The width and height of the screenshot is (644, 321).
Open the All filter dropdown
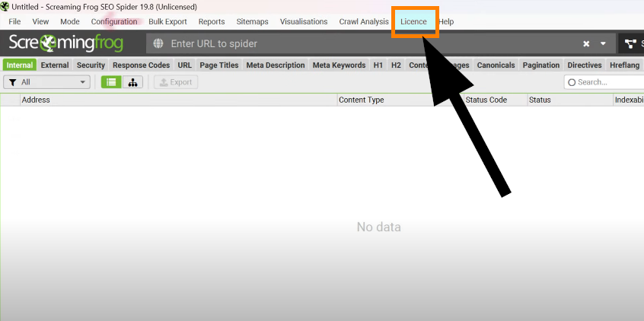point(46,82)
